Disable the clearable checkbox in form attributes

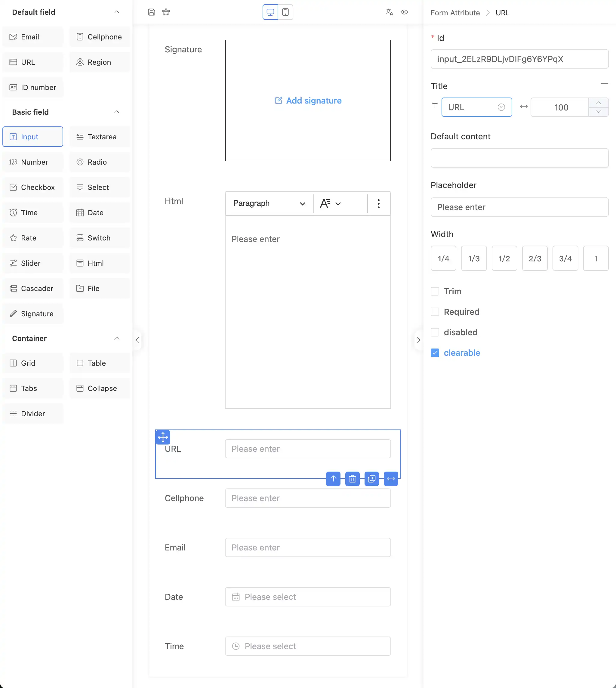[x=435, y=352]
